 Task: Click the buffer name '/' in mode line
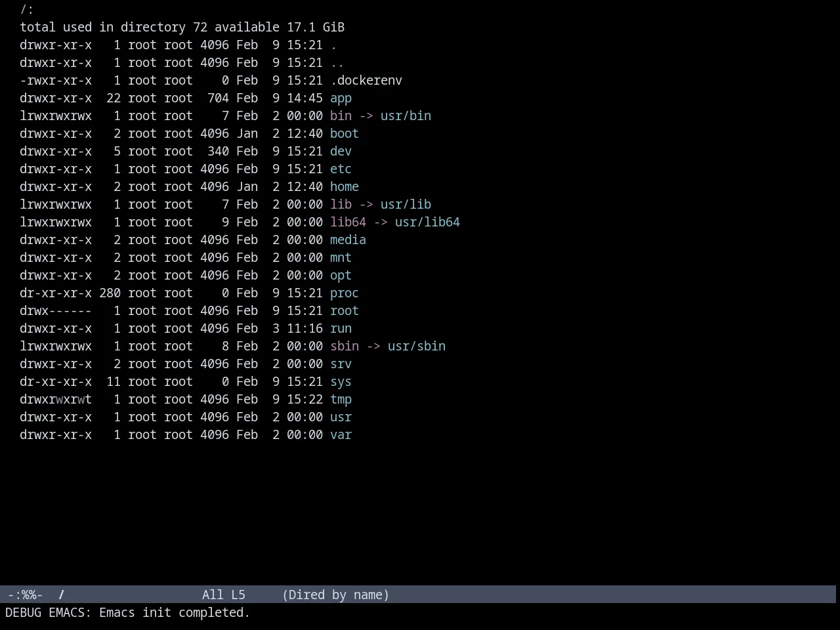62,595
